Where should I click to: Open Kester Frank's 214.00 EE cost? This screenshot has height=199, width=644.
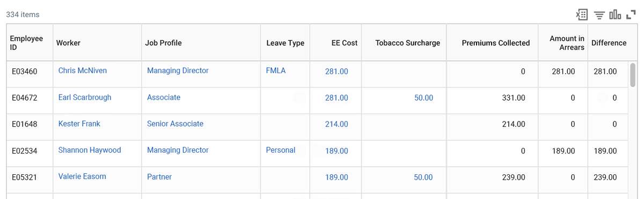336,124
